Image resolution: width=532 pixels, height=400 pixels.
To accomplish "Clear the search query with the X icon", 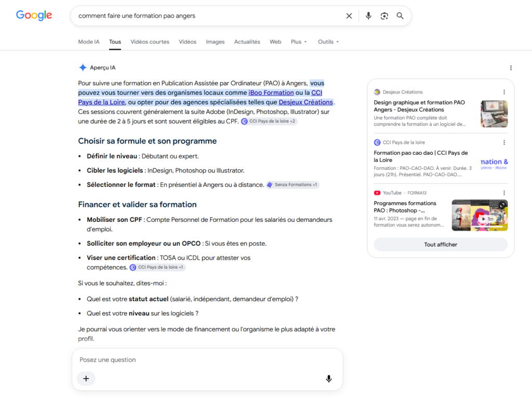I will coord(349,16).
